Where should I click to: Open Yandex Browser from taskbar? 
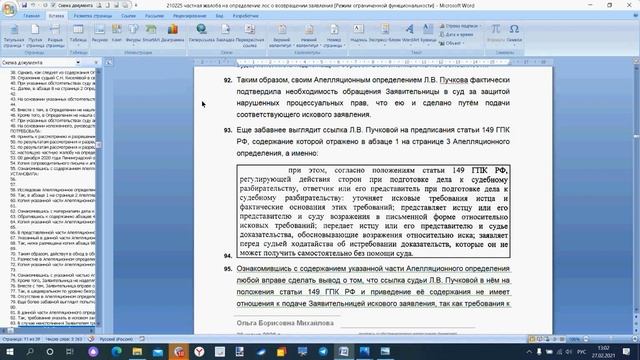point(199,351)
